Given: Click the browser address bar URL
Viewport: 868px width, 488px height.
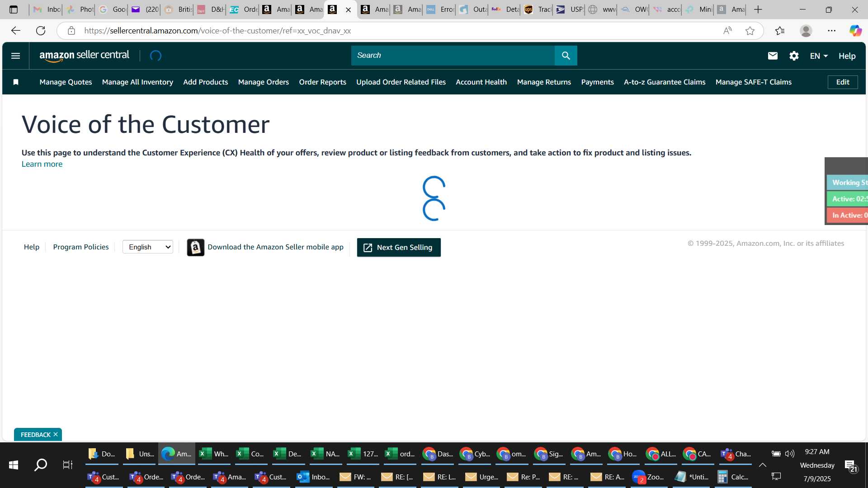Looking at the screenshot, I should click(x=217, y=31).
